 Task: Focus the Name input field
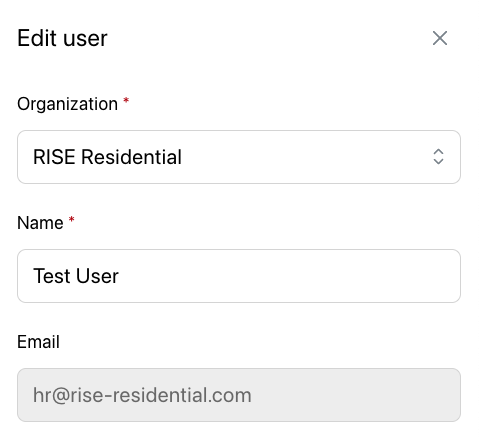(239, 276)
